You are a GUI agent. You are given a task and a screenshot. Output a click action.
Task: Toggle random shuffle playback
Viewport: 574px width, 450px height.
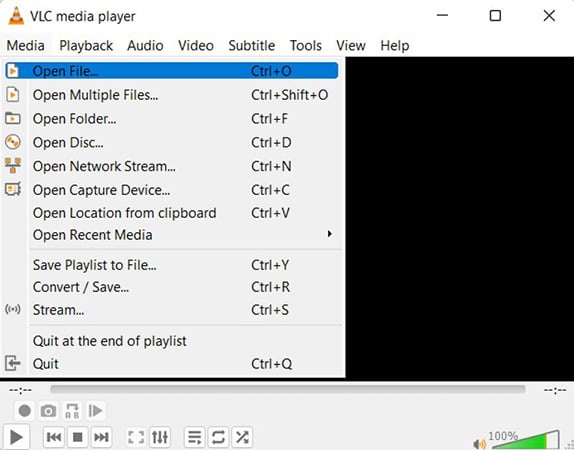(x=242, y=437)
